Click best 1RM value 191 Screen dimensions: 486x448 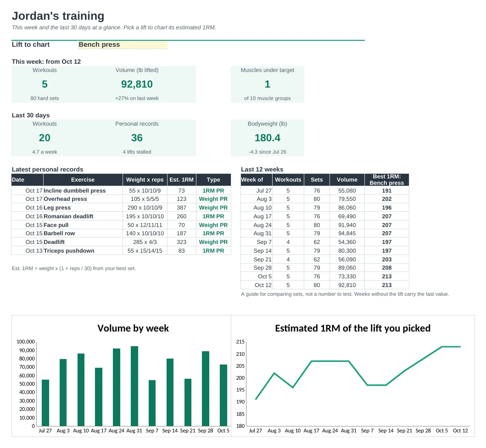pyautogui.click(x=387, y=191)
